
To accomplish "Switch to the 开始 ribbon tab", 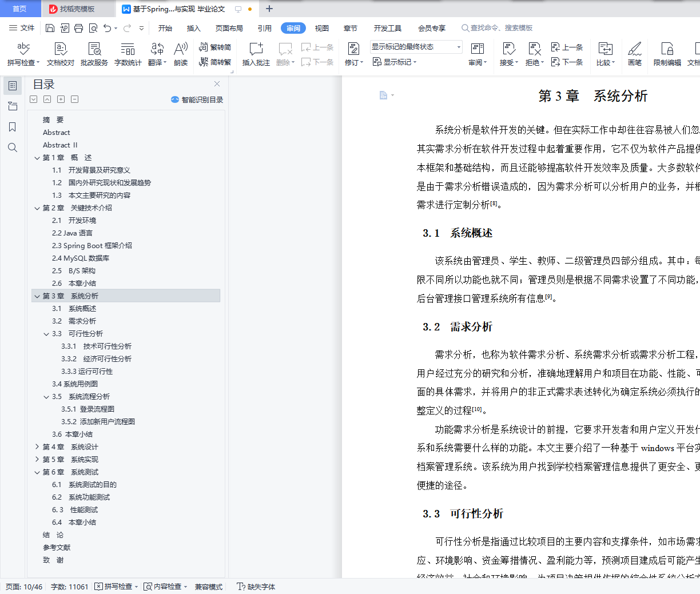I will pyautogui.click(x=165, y=28).
